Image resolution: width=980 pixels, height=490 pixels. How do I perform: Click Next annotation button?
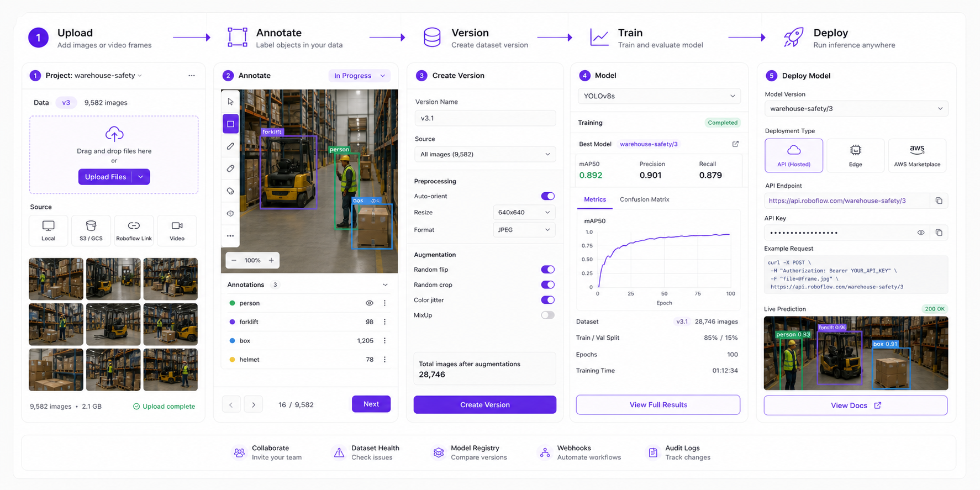pyautogui.click(x=371, y=404)
